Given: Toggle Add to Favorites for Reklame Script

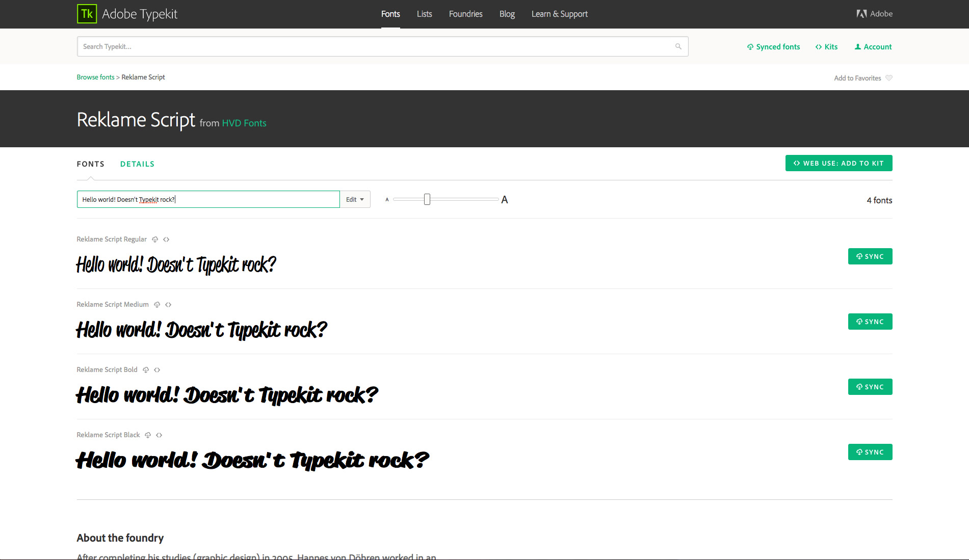Looking at the screenshot, I should click(x=858, y=77).
